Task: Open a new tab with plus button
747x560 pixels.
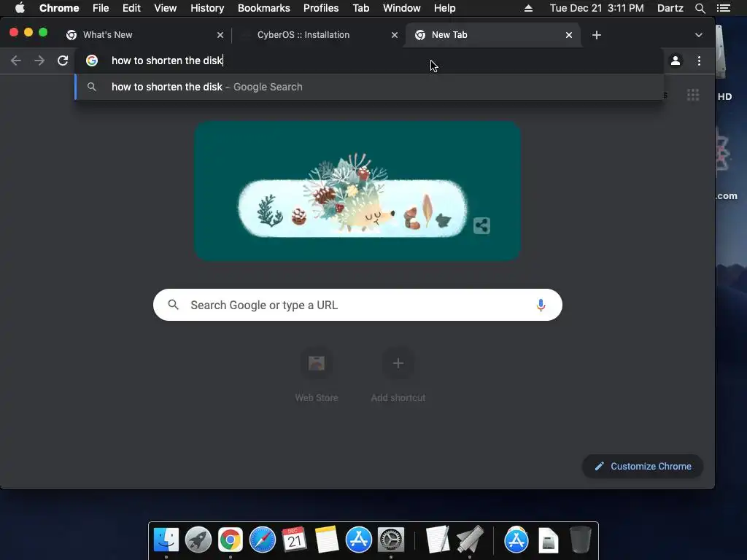Action: pos(597,35)
